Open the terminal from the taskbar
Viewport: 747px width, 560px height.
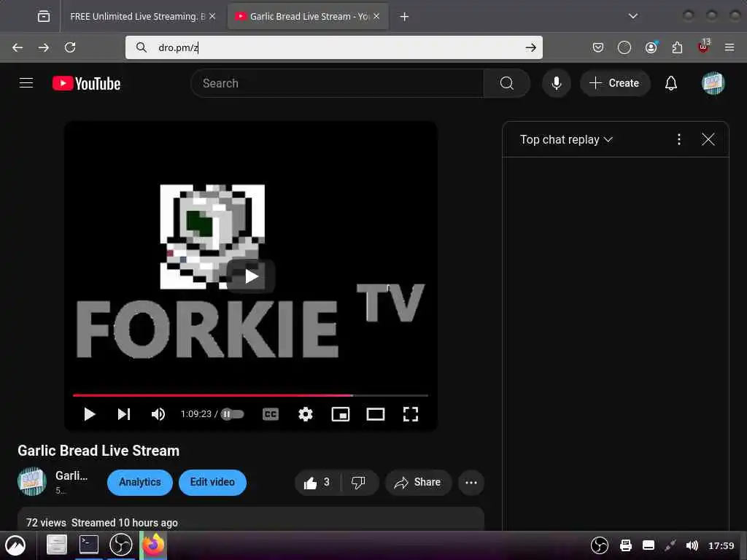pos(88,545)
